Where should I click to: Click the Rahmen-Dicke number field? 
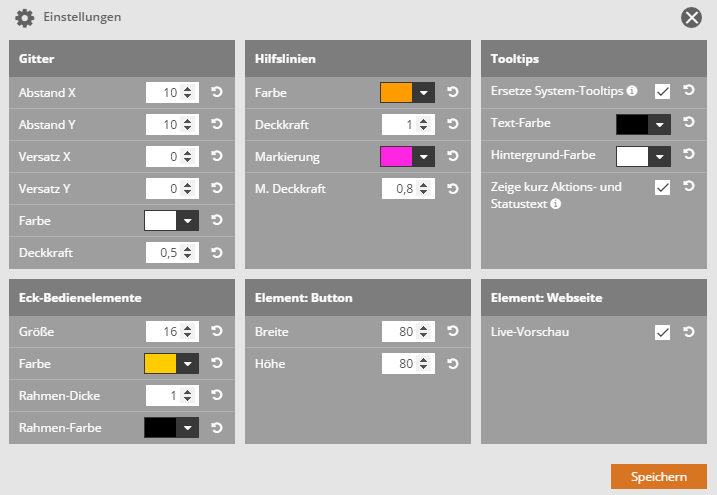(162, 396)
